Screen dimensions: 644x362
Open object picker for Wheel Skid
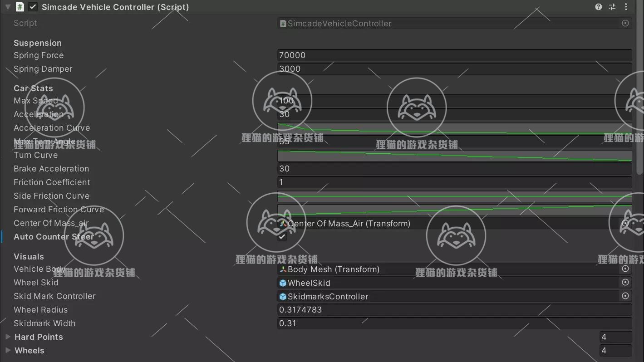tap(625, 283)
